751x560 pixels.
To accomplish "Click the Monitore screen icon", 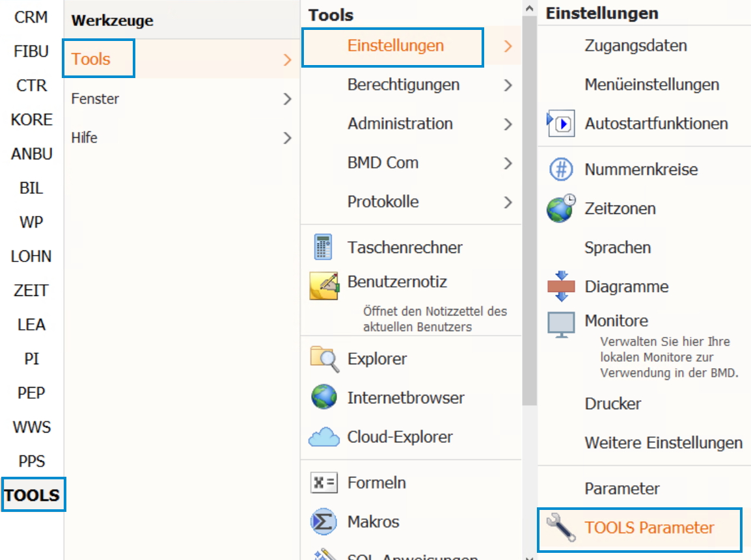I will point(561,325).
